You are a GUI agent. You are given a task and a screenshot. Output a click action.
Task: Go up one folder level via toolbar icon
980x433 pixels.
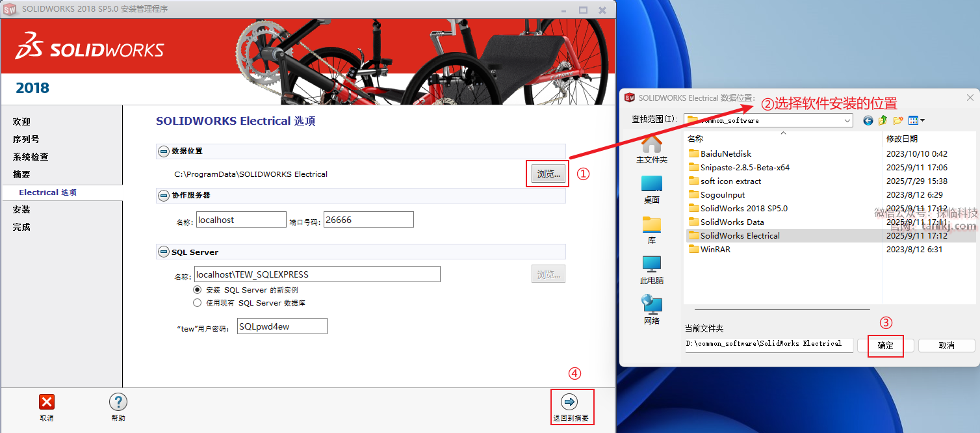click(x=883, y=120)
